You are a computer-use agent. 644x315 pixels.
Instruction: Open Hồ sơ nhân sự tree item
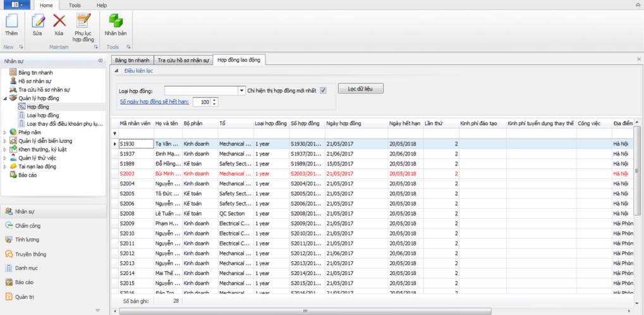(35, 81)
